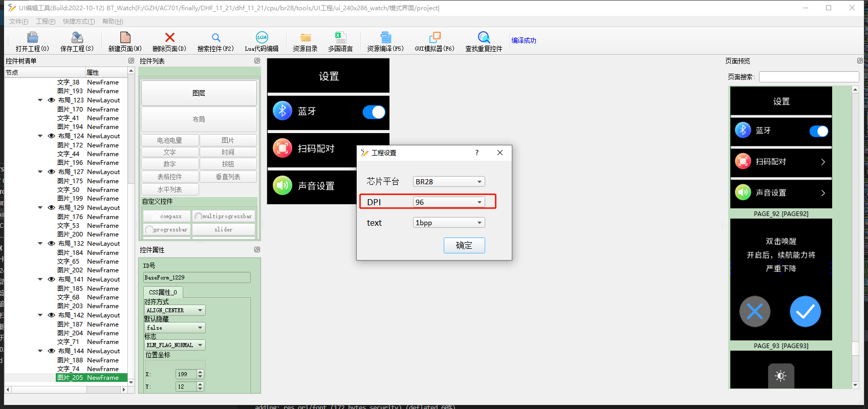Image resolution: width=868 pixels, height=409 pixels.
Task: Click the Bluetooth icon in canvas
Action: pyautogui.click(x=283, y=111)
